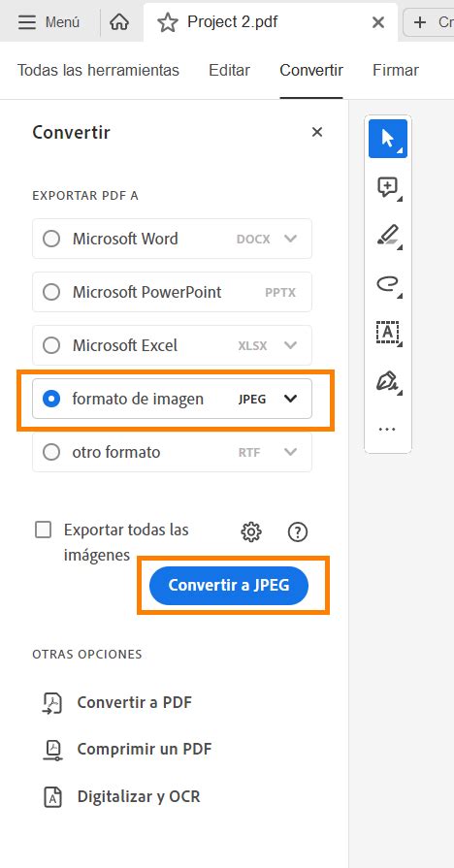The height and width of the screenshot is (868, 454).
Task: Choose the highlighter pen tool
Action: pos(388,236)
